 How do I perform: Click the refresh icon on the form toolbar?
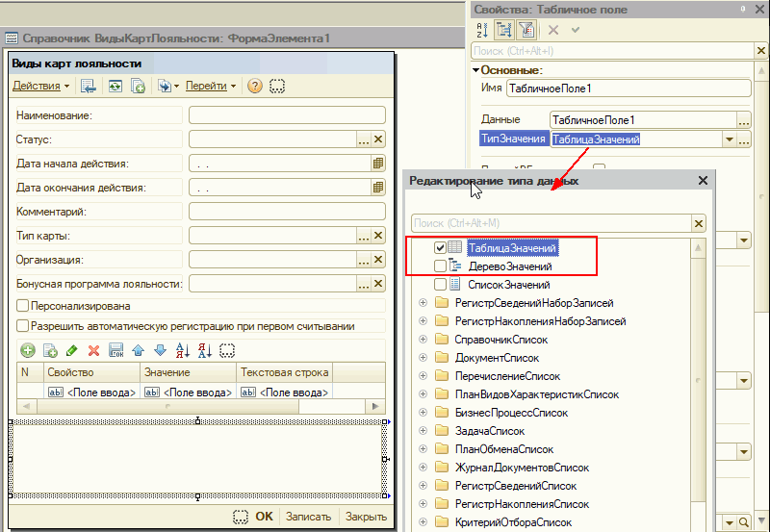click(x=115, y=87)
